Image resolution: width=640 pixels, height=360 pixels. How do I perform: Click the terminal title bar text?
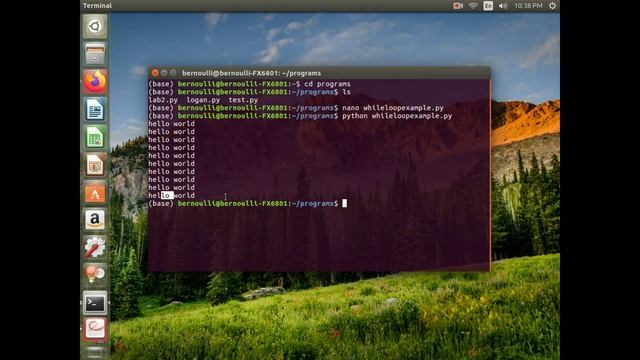251,73
